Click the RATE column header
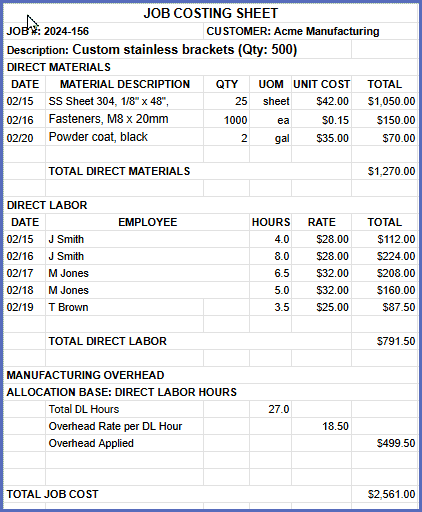Image resolution: width=422 pixels, height=512 pixels. [x=322, y=222]
